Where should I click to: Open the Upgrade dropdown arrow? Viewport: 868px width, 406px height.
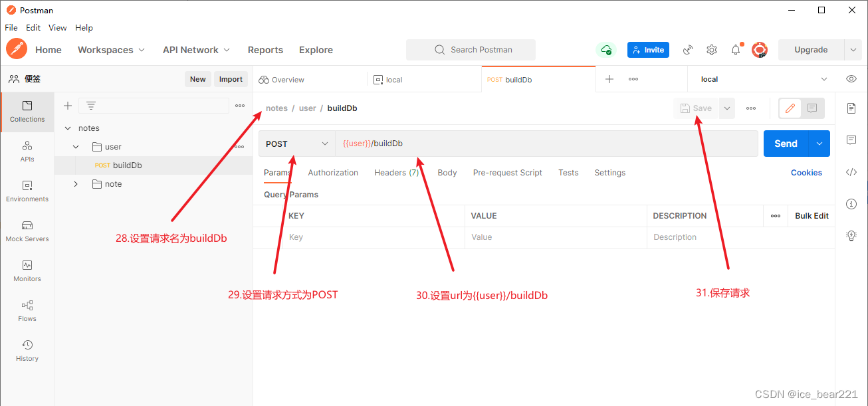coord(853,50)
